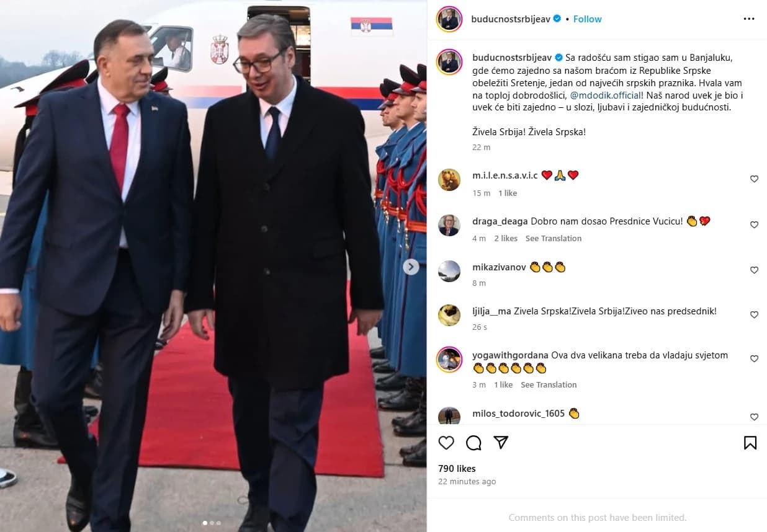Share post via paper plane icon
The height and width of the screenshot is (532, 767).
[x=501, y=442]
